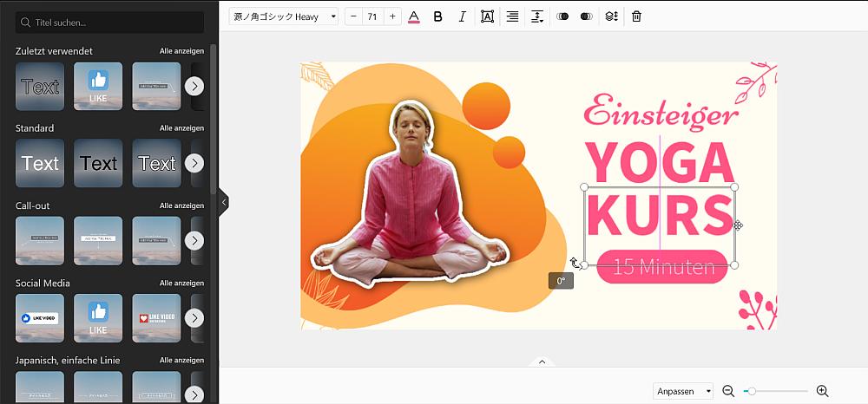Click the zoom slider handle
868x404 pixels.
752,391
